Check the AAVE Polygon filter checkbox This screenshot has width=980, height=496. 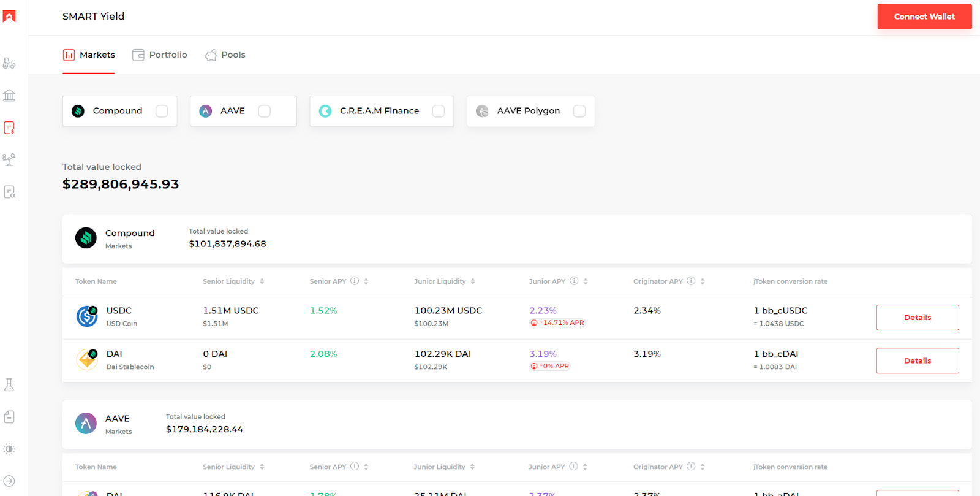tap(579, 111)
